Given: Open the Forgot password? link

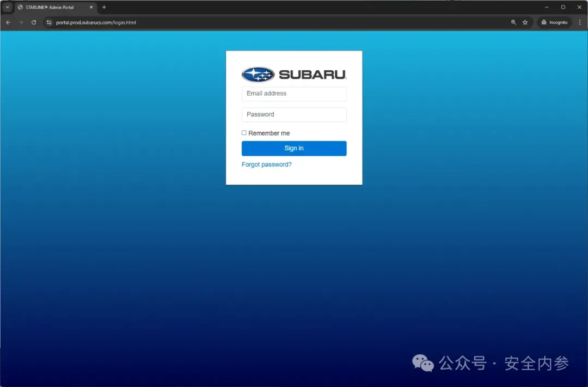Looking at the screenshot, I should point(267,164).
